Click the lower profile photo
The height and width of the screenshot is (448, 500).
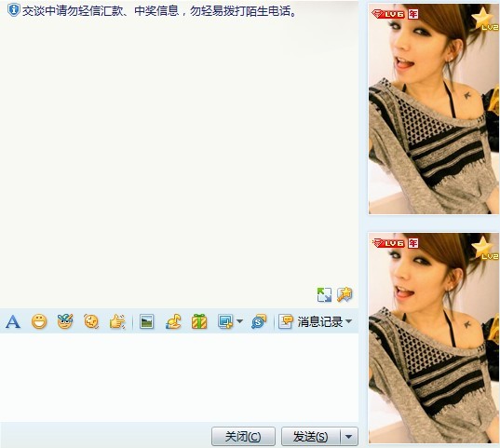434,338
